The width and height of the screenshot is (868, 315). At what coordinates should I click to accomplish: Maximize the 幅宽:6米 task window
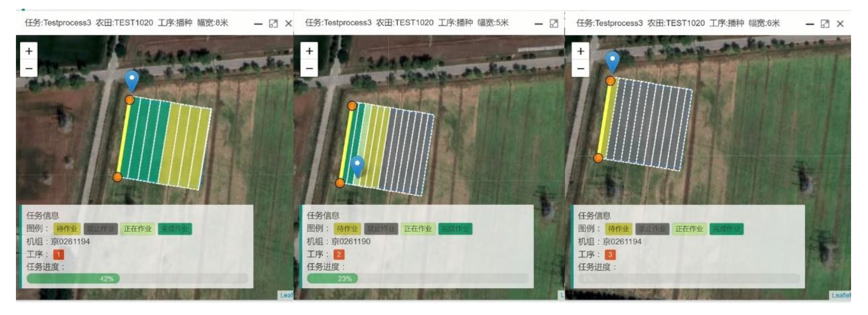[x=825, y=24]
